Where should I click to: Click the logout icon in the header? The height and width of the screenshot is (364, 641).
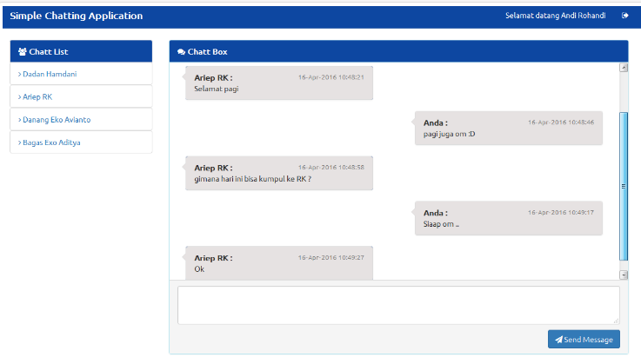[x=625, y=16]
